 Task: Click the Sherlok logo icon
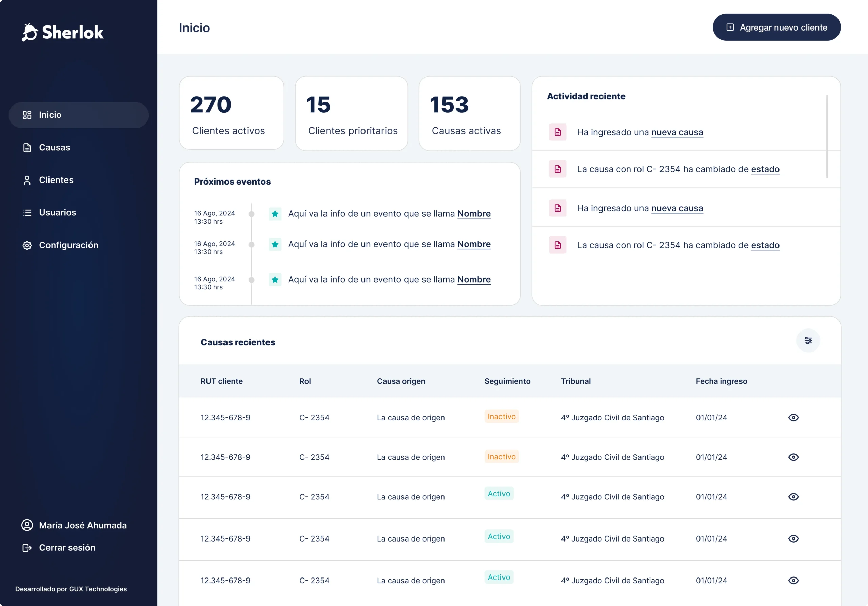pos(29,33)
